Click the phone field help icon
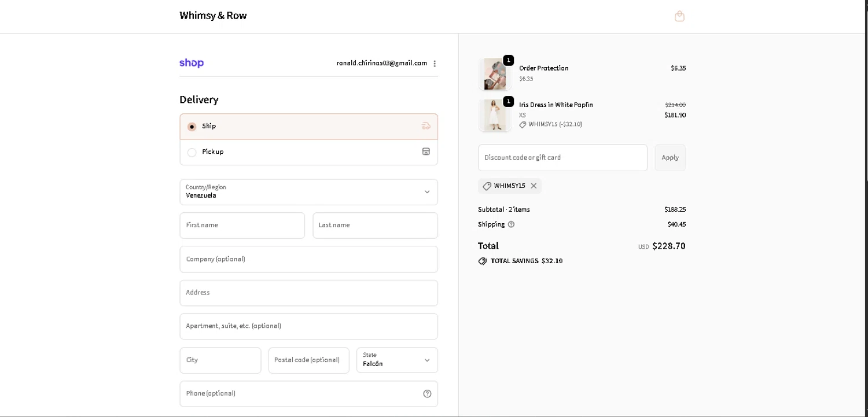Screen dimensions: 868x417 [x=427, y=394]
